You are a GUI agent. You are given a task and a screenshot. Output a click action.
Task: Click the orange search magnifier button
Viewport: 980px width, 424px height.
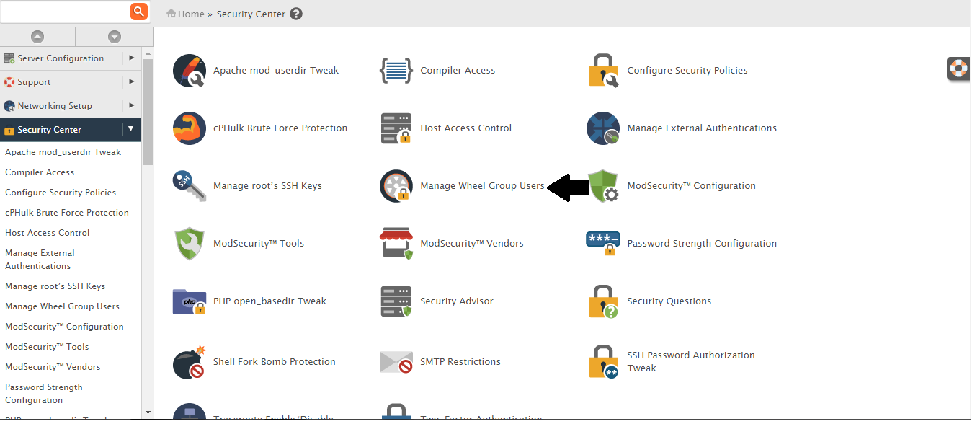tap(139, 11)
